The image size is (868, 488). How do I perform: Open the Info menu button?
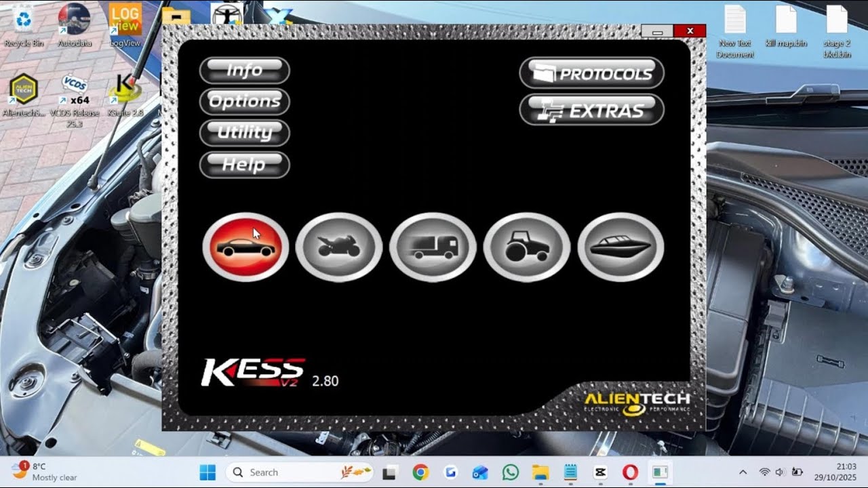pos(245,70)
